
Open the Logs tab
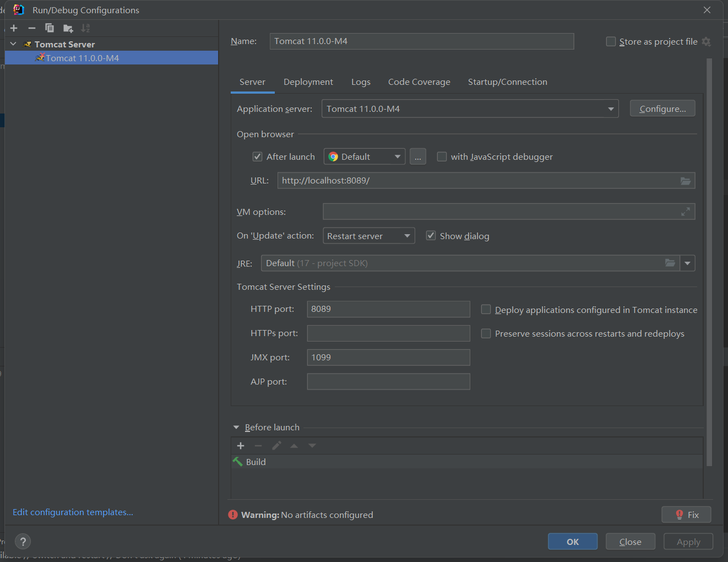coord(361,82)
